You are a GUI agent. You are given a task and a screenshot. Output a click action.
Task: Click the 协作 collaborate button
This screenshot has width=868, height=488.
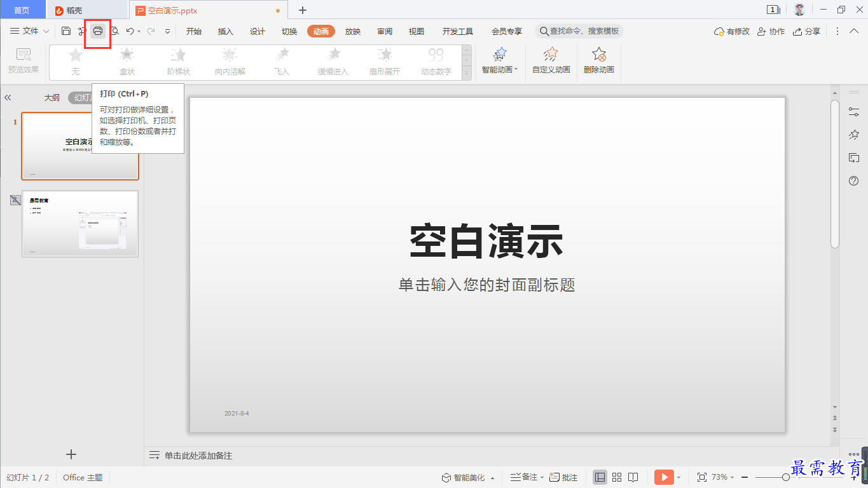771,31
